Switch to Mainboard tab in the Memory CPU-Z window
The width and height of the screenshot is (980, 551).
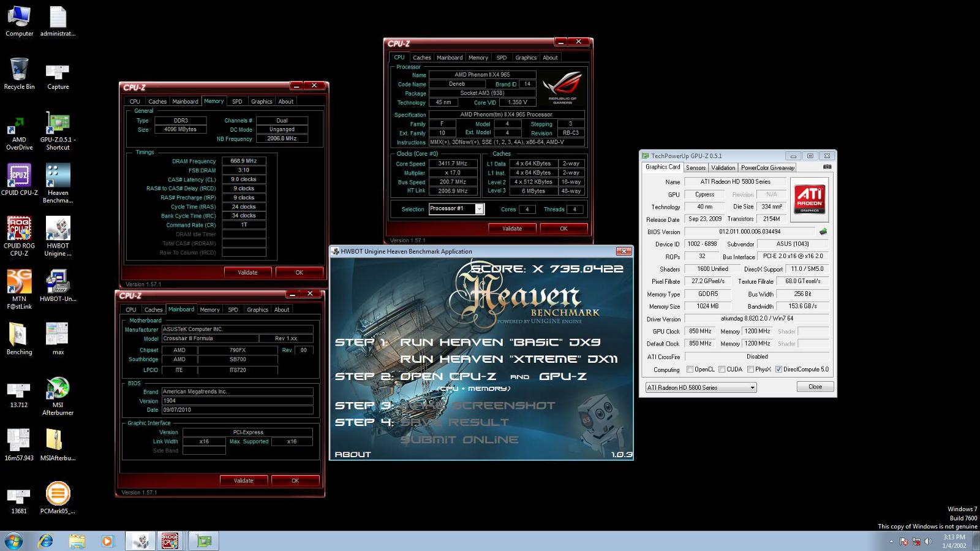(185, 102)
